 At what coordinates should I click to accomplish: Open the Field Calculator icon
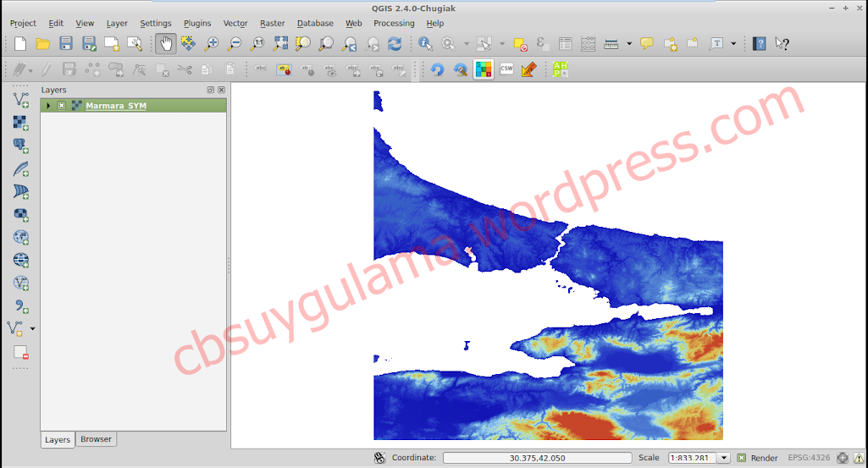click(588, 44)
